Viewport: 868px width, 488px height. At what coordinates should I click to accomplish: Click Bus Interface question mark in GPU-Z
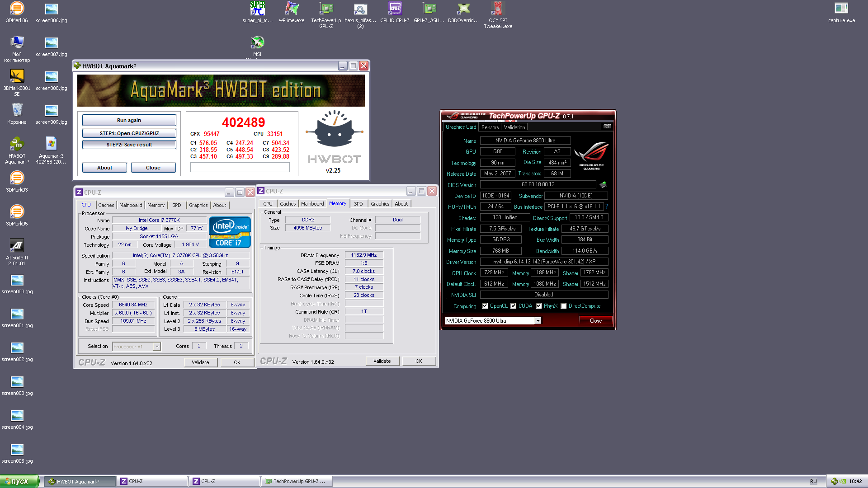607,206
